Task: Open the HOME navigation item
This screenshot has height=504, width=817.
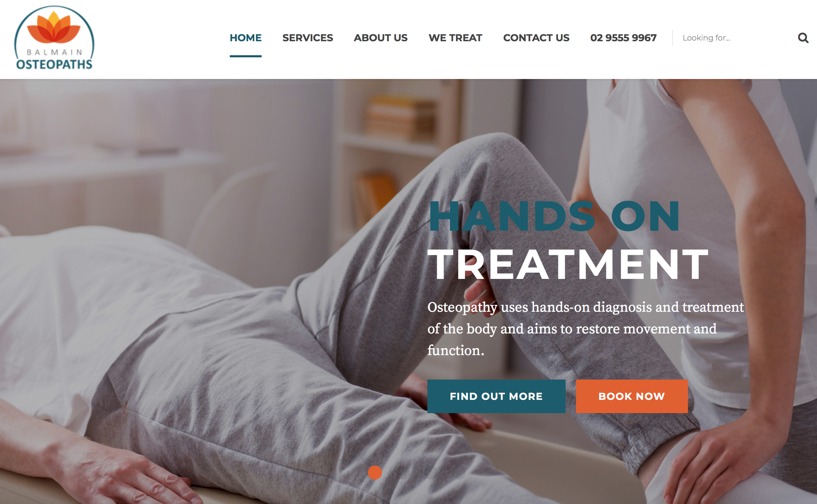Action: (246, 38)
